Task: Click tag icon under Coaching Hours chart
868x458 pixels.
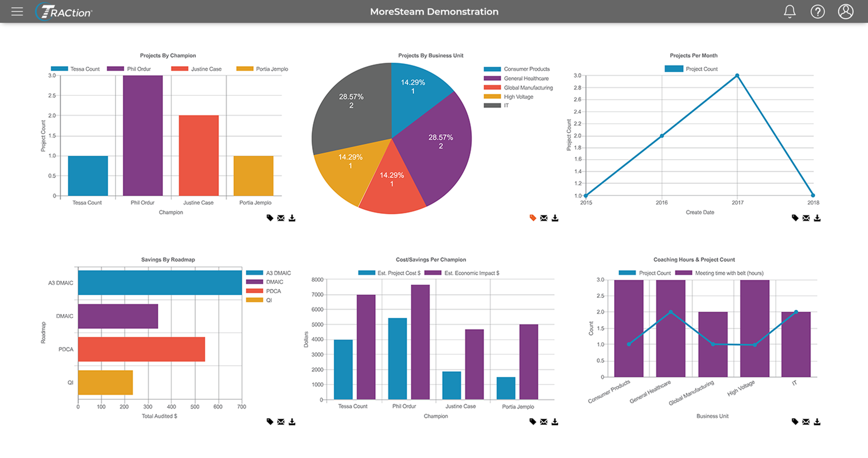Action: (x=795, y=422)
